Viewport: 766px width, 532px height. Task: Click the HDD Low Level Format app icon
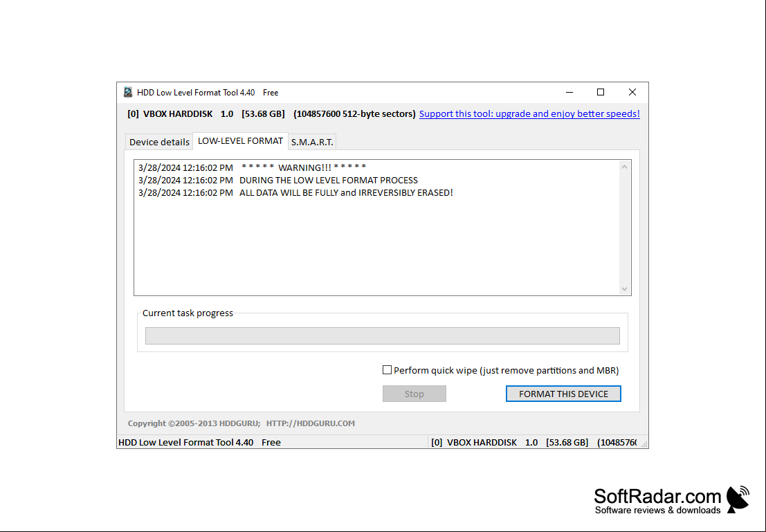(x=128, y=92)
